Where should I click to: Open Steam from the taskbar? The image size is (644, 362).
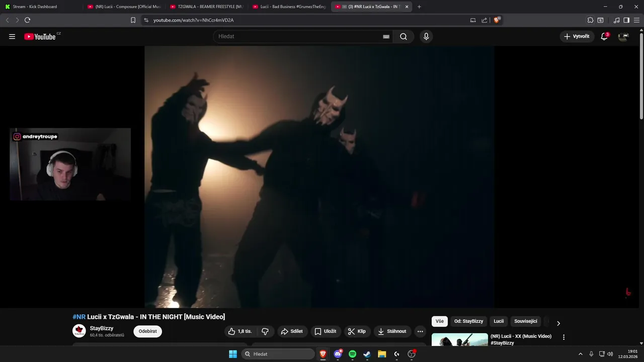tap(367, 354)
